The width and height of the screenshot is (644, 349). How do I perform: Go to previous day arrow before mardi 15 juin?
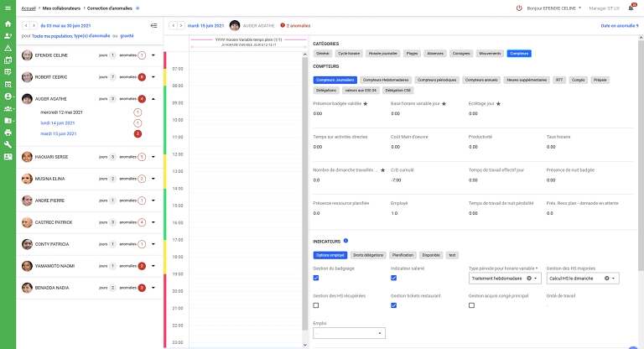point(174,25)
